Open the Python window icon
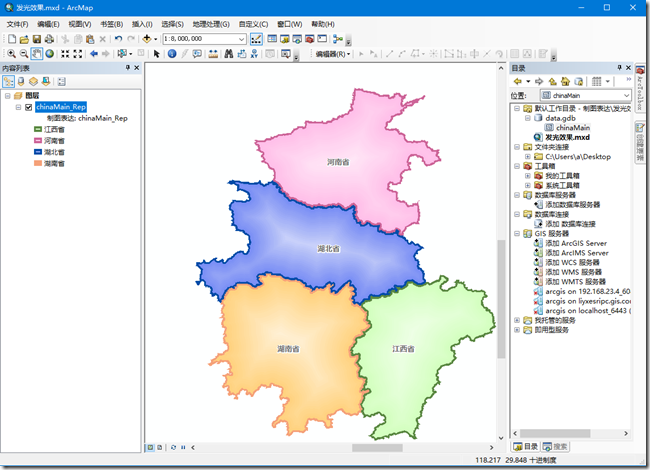Image resolution: width=650 pixels, height=470 pixels. 322,39
